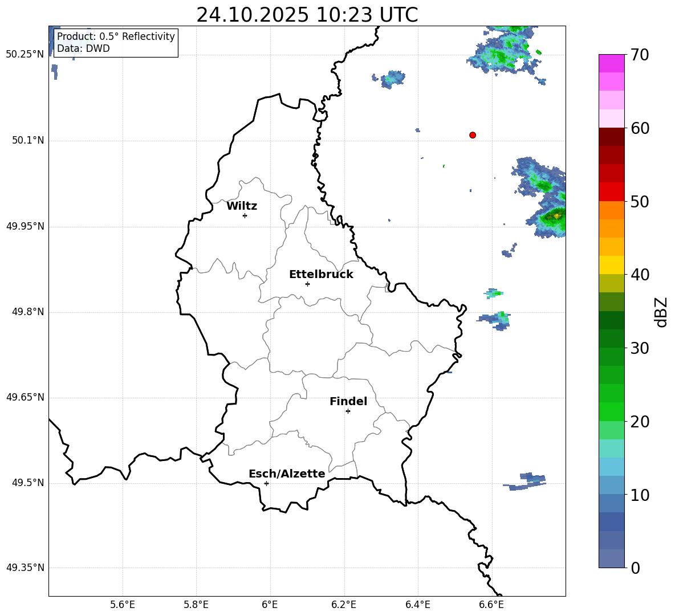Click the Findel city label
Screen dimensions: 675x616
348,401
